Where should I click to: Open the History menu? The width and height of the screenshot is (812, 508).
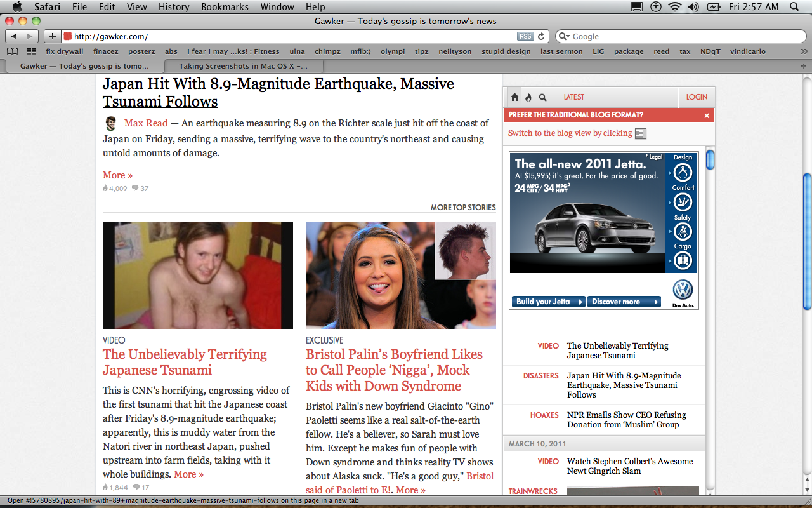tap(174, 7)
